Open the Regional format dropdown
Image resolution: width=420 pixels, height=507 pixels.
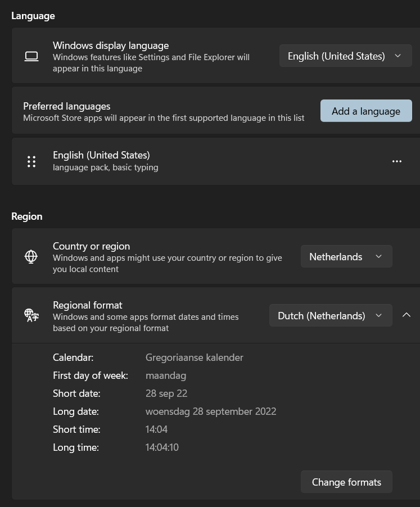(331, 315)
